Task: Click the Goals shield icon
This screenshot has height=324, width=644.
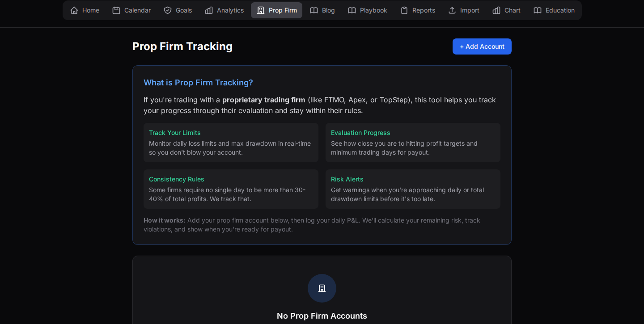Action: pyautogui.click(x=167, y=10)
